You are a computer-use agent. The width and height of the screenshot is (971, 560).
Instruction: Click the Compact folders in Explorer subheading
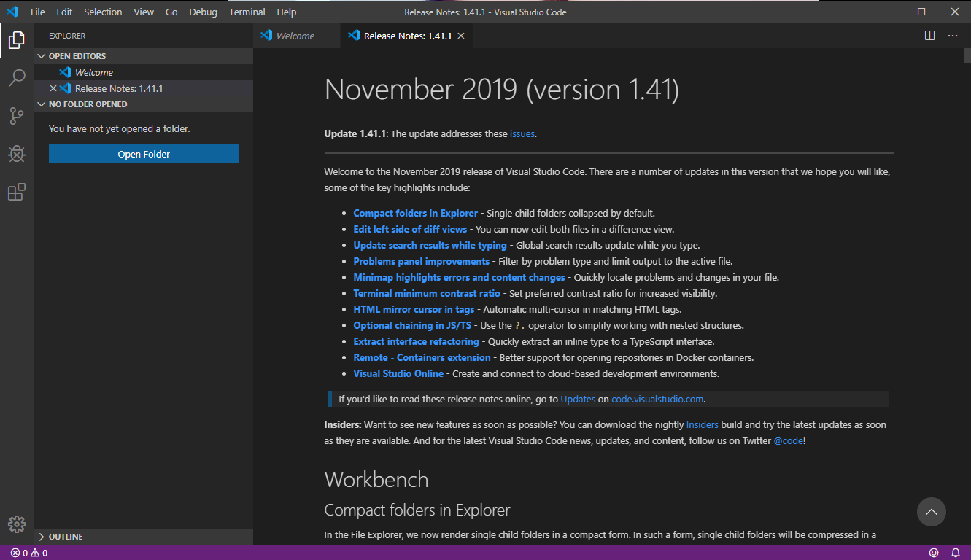(417, 510)
